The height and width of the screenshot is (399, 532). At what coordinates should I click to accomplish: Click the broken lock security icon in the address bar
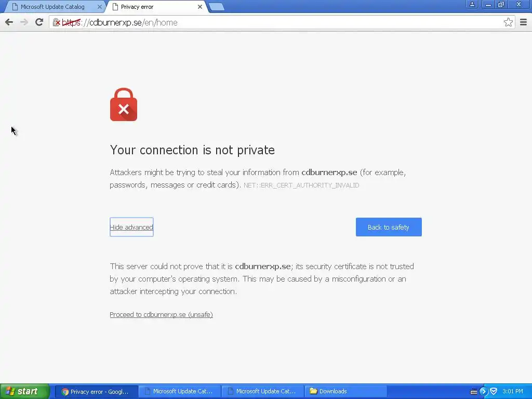click(x=57, y=23)
